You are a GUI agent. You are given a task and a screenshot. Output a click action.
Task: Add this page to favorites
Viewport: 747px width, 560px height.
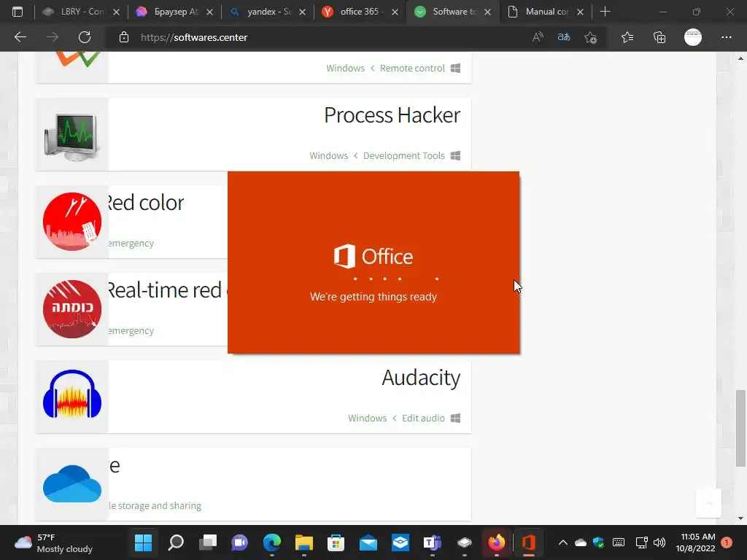coord(590,37)
